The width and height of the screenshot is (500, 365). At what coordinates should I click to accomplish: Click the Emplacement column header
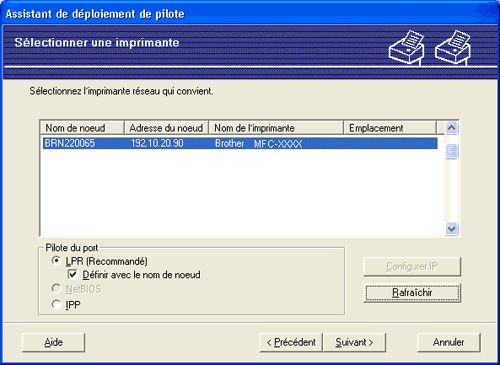tap(390, 128)
